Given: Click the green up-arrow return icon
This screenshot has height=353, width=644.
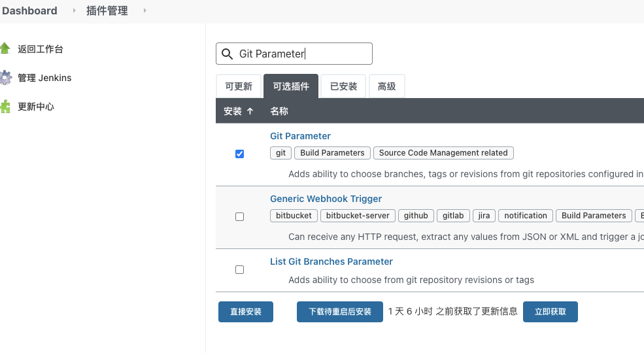Looking at the screenshot, I should click(x=5, y=49).
